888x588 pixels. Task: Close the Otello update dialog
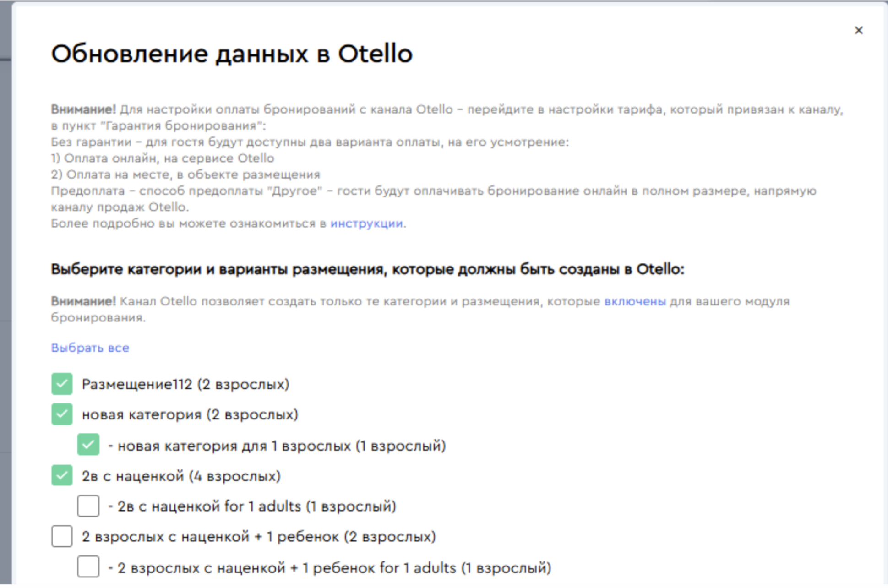(x=858, y=30)
